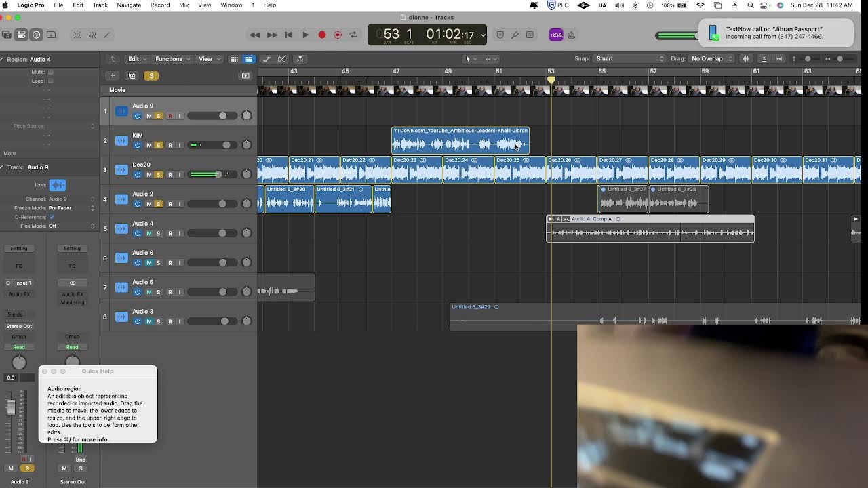Toggle Global Tracks display icon
Viewport: 868px width, 488px height.
pos(245,75)
